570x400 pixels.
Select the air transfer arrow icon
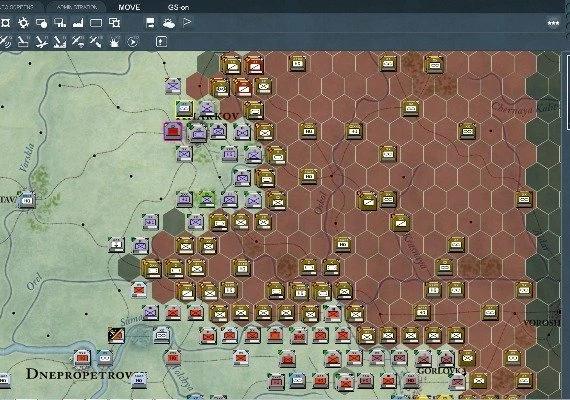click(x=96, y=42)
